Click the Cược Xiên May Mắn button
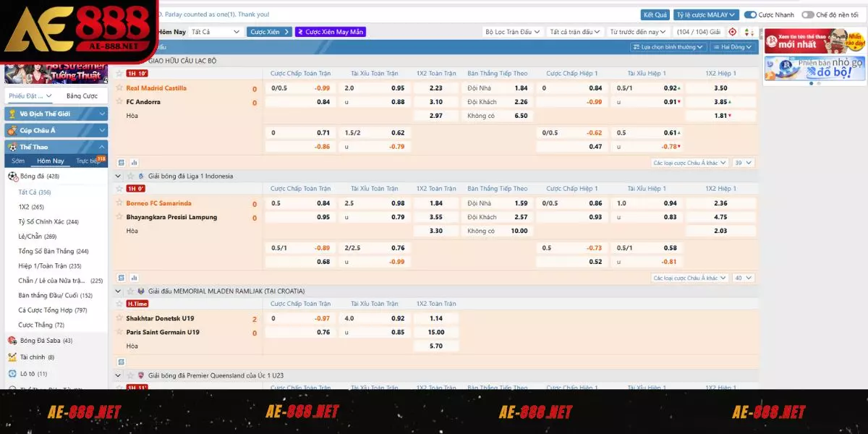This screenshot has height=434, width=868. (x=331, y=32)
